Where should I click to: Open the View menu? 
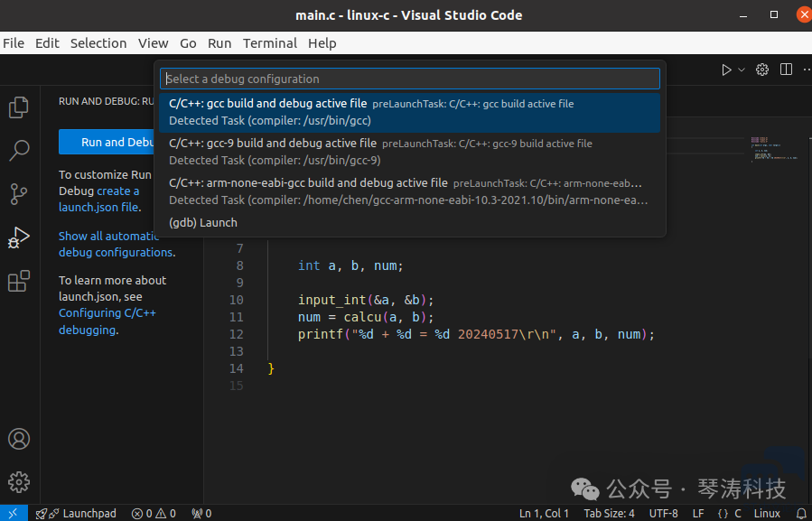click(x=154, y=43)
